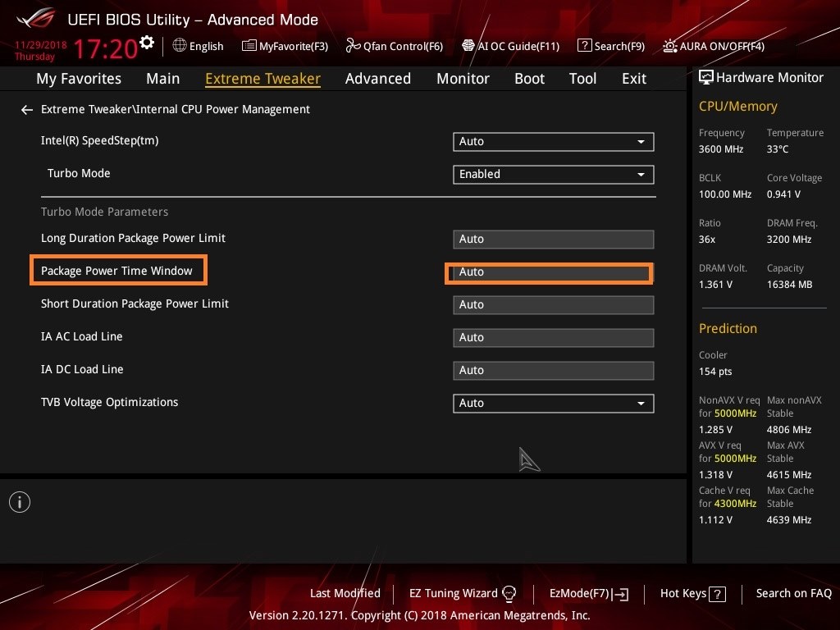Image resolution: width=840 pixels, height=630 pixels.
Task: Click the Hot Keys question mark icon
Action: [717, 594]
